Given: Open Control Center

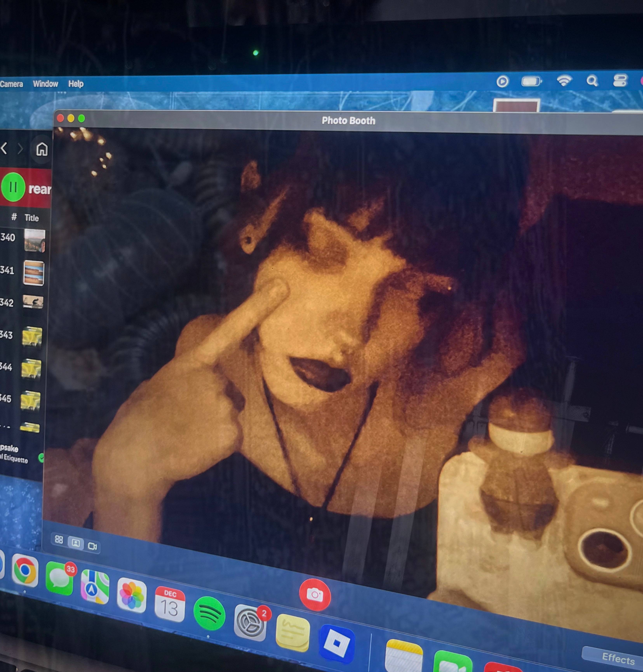Looking at the screenshot, I should 620,81.
